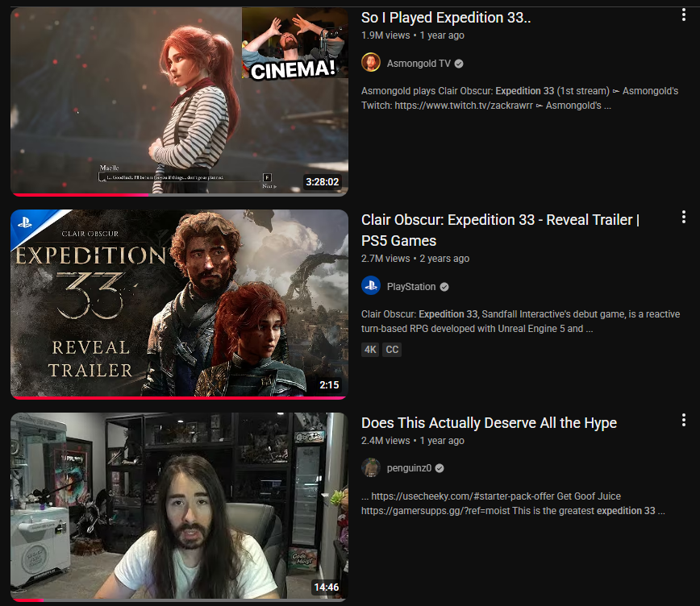This screenshot has width=700, height=606.
Task: Play the penguinz0 video thumbnail
Action: coord(179,507)
